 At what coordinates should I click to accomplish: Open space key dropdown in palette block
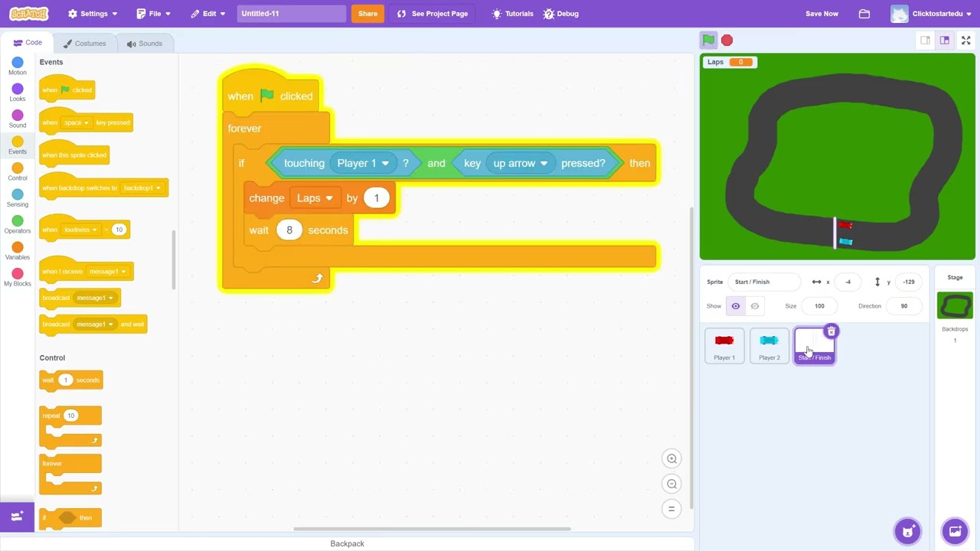click(77, 122)
